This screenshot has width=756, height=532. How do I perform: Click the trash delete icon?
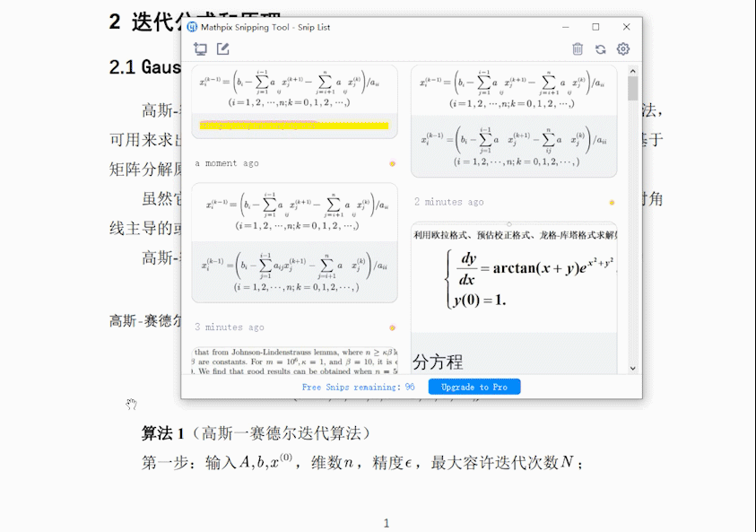578,48
